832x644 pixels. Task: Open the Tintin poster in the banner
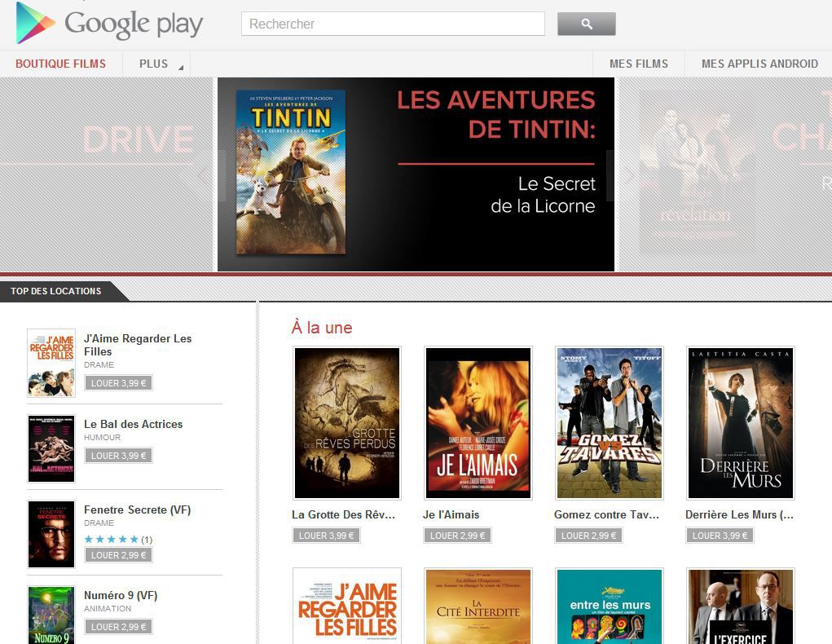291,172
